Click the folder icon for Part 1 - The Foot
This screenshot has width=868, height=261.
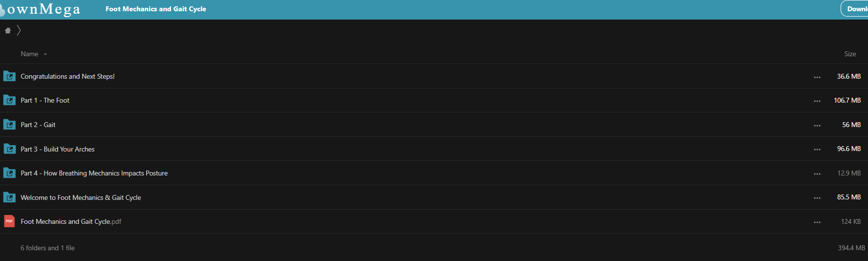click(9, 100)
